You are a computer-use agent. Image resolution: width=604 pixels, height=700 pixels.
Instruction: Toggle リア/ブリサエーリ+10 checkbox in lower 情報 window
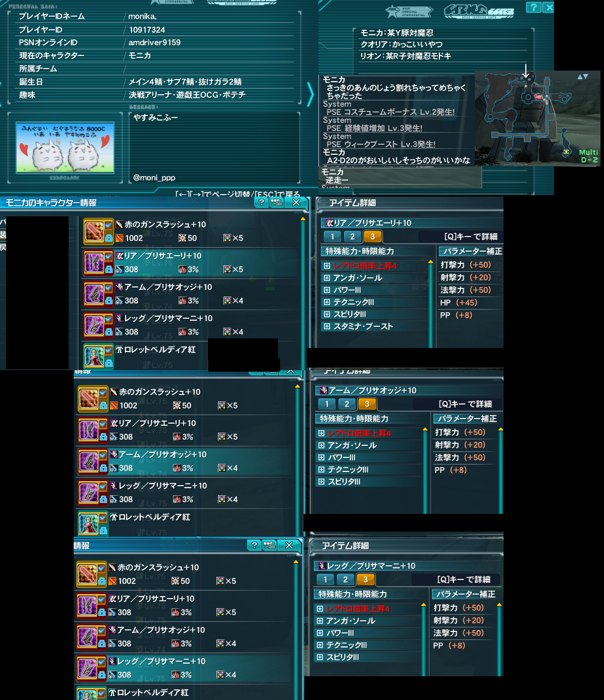coord(102,599)
